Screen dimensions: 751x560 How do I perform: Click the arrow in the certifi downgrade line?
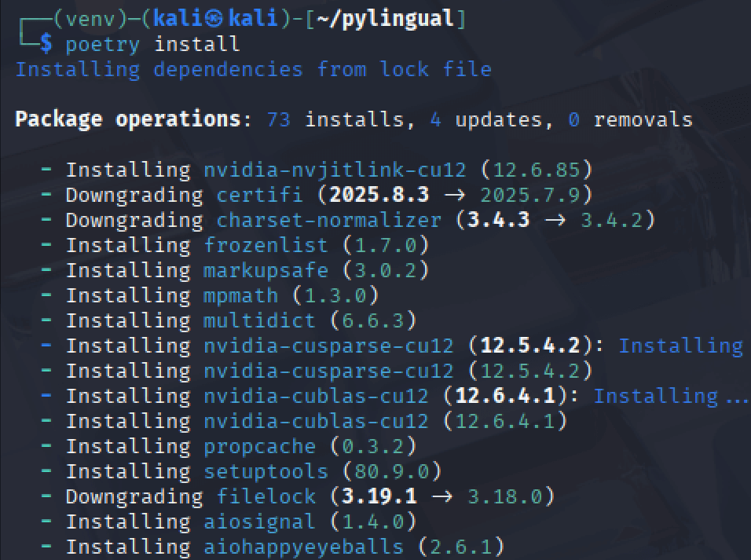tap(454, 195)
